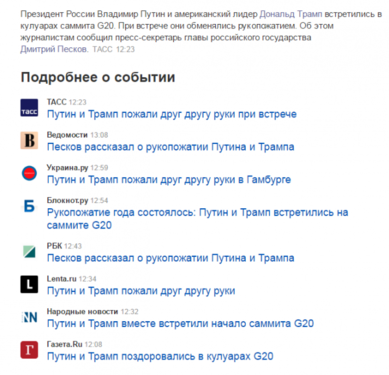Click the TASS source logo icon

(29, 108)
